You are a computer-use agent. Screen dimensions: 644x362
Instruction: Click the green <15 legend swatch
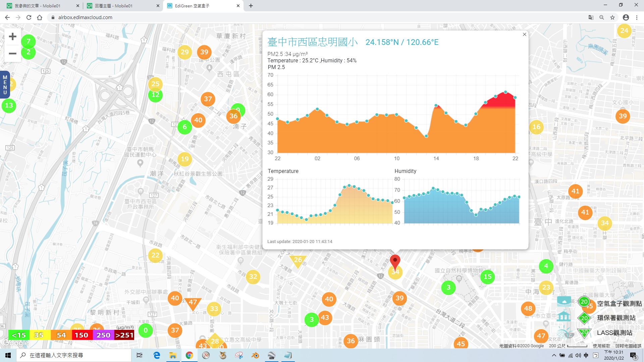click(18, 335)
